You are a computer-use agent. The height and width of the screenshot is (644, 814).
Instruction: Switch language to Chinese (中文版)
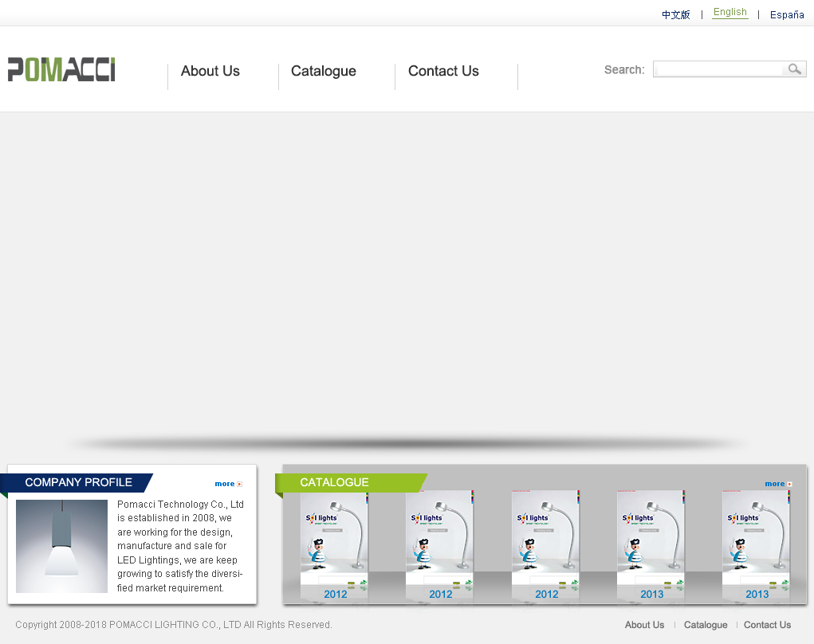pos(675,14)
